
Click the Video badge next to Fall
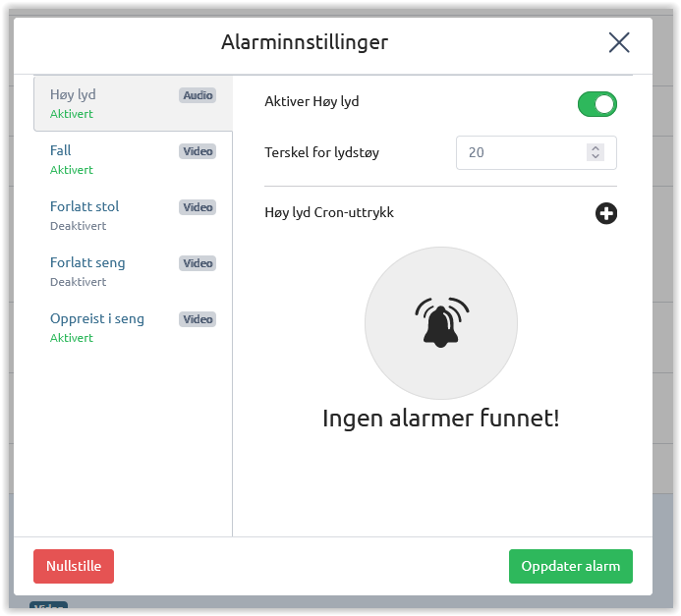click(198, 151)
